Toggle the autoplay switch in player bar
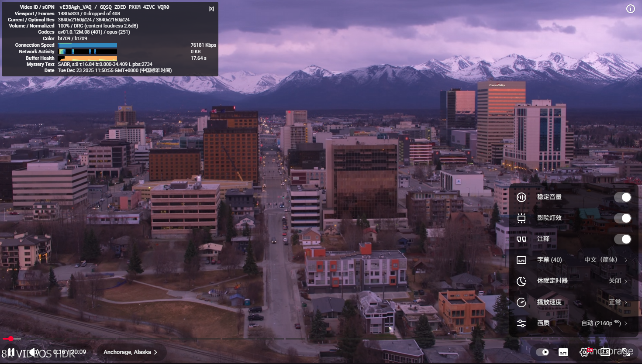This screenshot has height=364, width=642. 542,352
